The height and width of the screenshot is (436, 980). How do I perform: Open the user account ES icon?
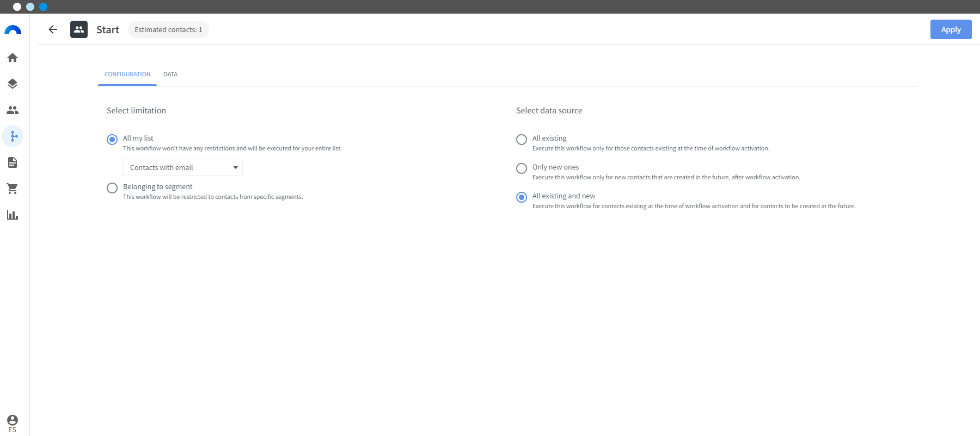(13, 423)
